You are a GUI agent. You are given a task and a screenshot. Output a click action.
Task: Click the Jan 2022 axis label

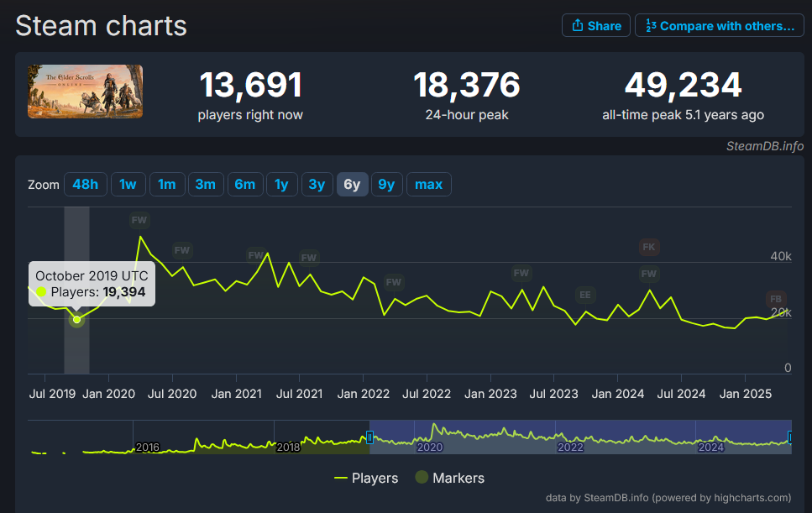point(363,394)
